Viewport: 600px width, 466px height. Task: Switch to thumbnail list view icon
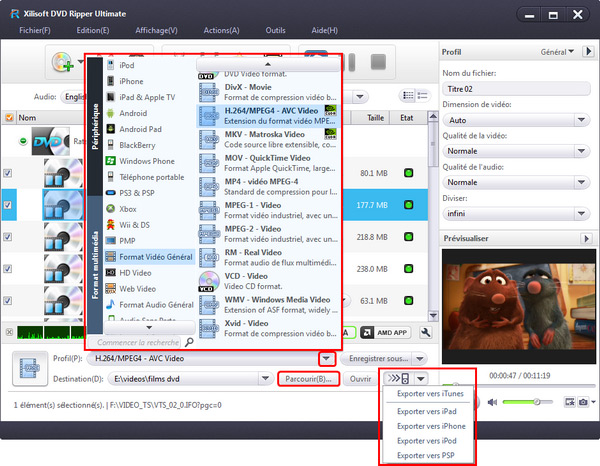pyautogui.click(x=408, y=95)
